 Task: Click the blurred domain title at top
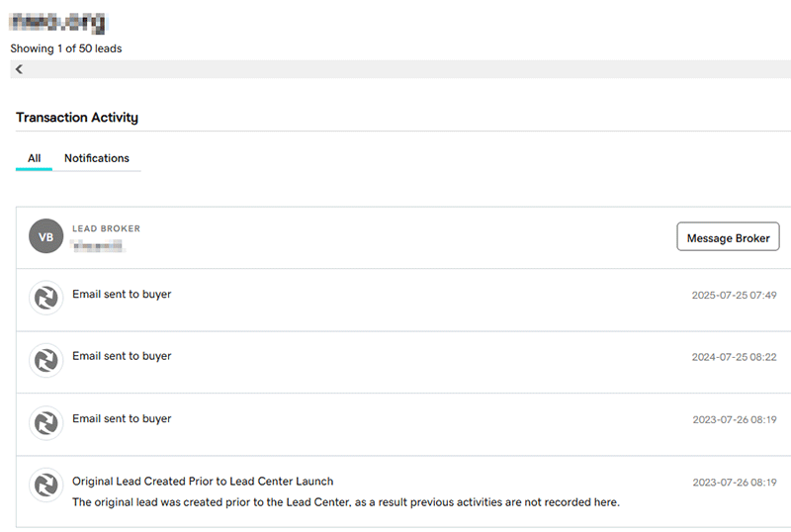tap(58, 21)
